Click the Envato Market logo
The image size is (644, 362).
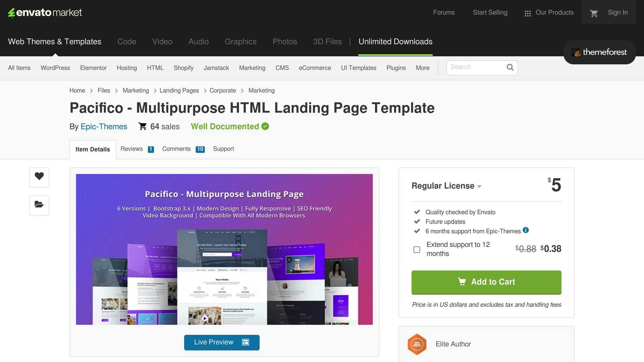pyautogui.click(x=45, y=13)
